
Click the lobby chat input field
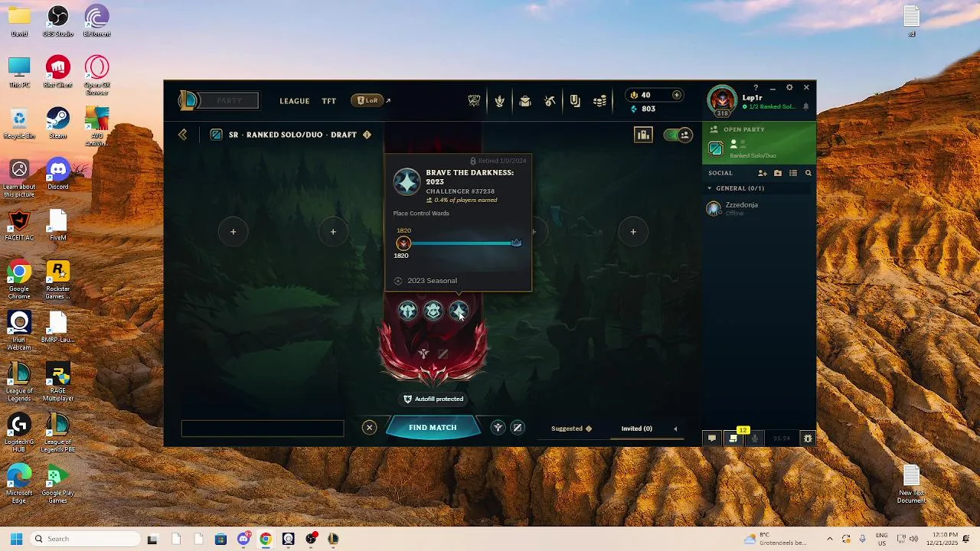pos(263,429)
